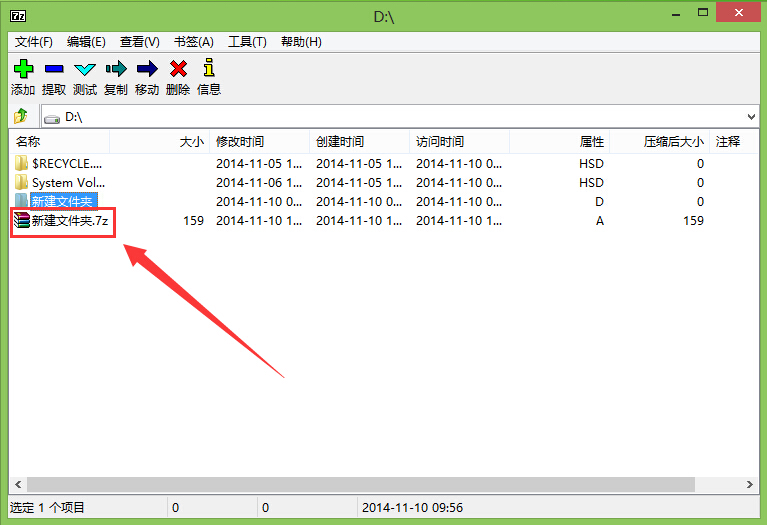
Task: Click size value 159 of 新建文件夹.7z
Action: pyautogui.click(x=193, y=221)
